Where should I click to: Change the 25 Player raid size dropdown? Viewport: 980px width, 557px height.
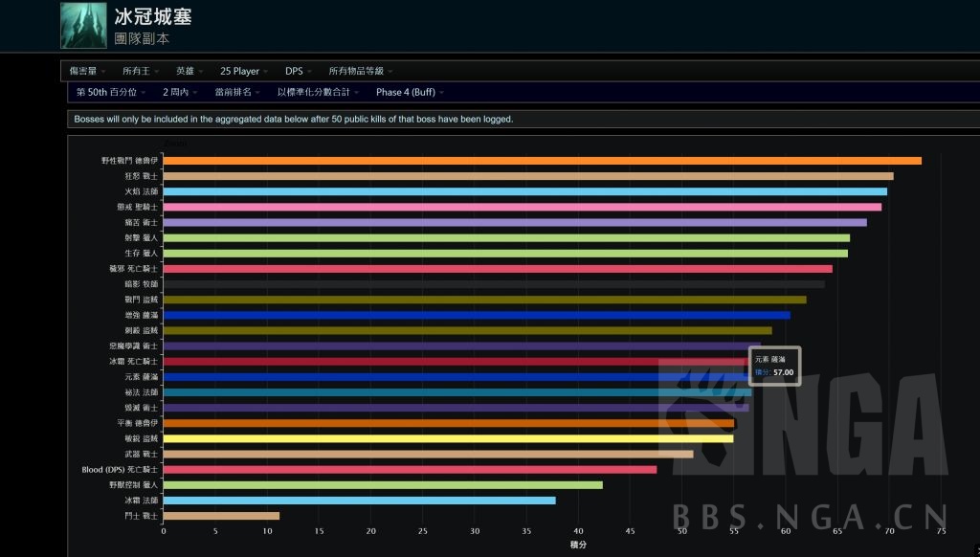tap(244, 71)
